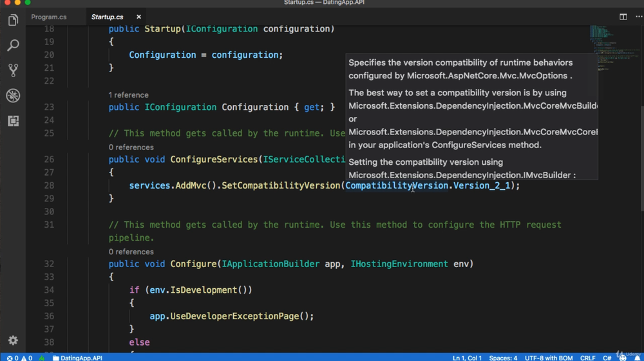Click the DatingApp.API project in status bar
The image size is (644, 361).
click(x=77, y=358)
